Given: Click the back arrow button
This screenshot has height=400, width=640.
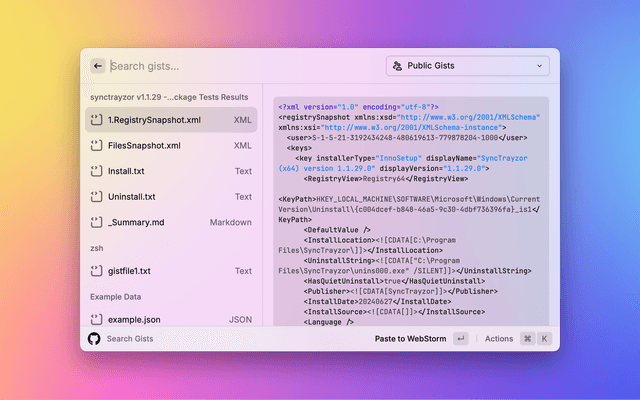Looking at the screenshot, I should 97,66.
